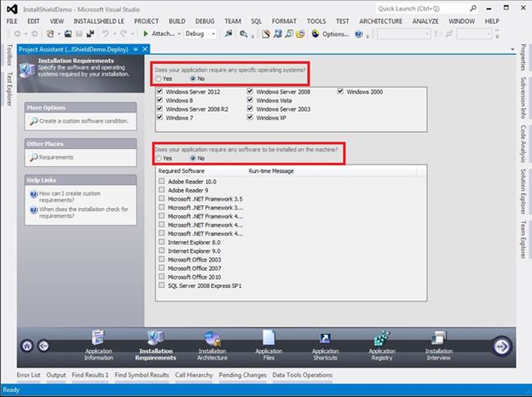The width and height of the screenshot is (532, 397).
Task: Open the FILE menu
Action: [x=12, y=21]
